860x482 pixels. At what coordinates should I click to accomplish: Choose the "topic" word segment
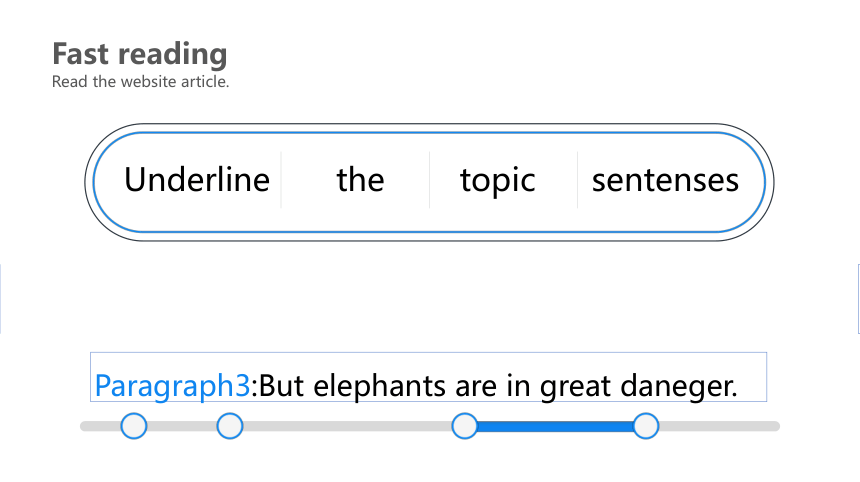pyautogui.click(x=497, y=180)
